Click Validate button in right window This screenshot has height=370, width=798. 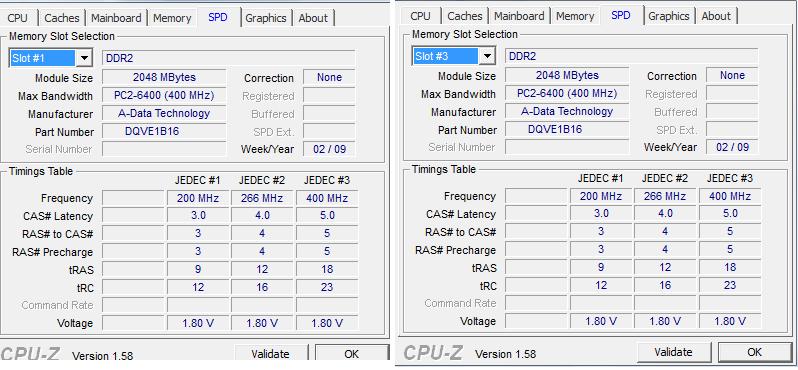coord(673,352)
